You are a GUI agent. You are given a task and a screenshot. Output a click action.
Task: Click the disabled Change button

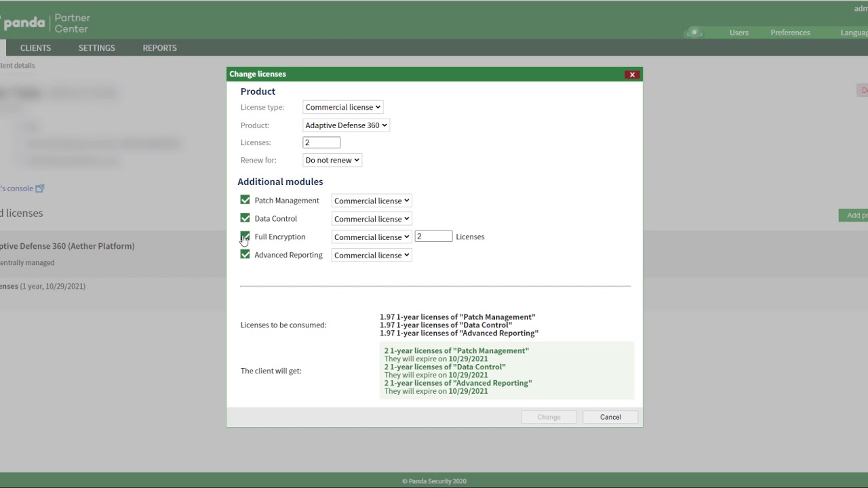coord(549,417)
